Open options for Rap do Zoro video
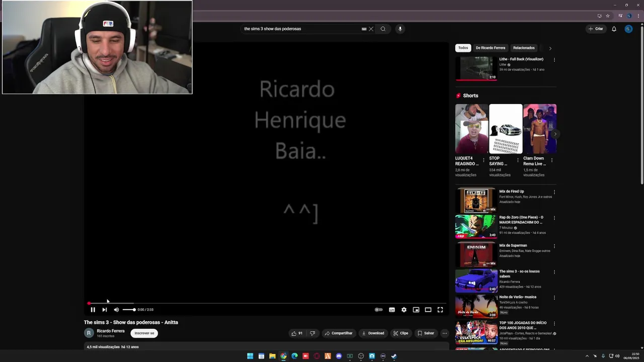 coord(554,218)
